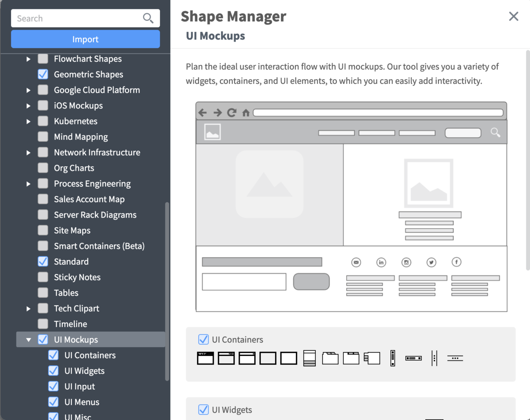Pick the accordion container shape
This screenshot has height=420, width=530.
pyautogui.click(x=309, y=358)
